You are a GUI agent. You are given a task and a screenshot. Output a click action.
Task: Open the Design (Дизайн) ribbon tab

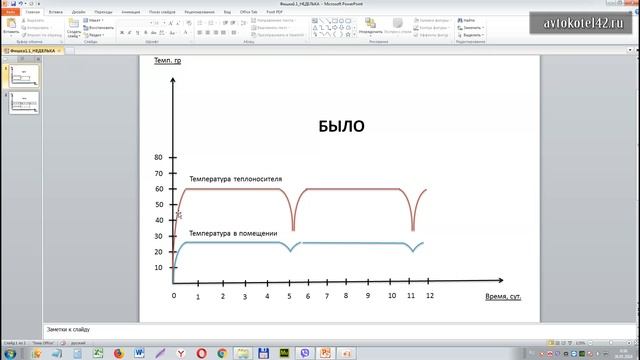tap(78, 12)
